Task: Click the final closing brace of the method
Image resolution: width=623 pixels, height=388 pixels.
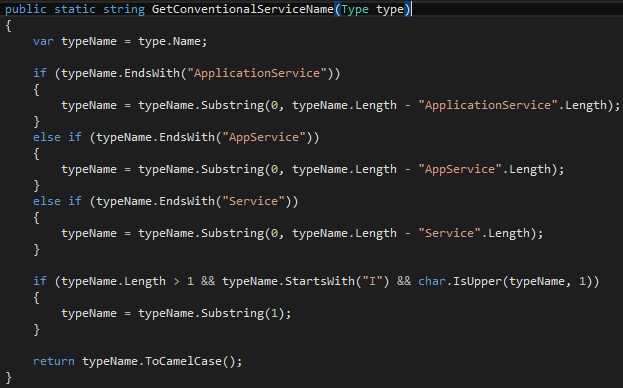Action: pos(8,377)
